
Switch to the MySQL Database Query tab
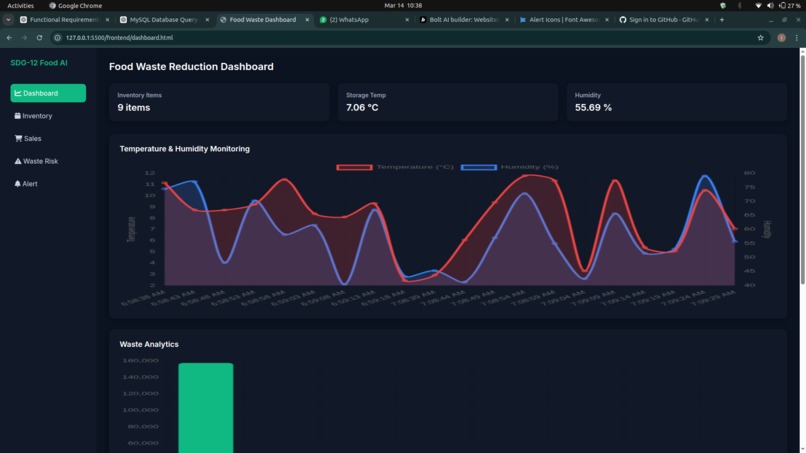click(x=163, y=20)
